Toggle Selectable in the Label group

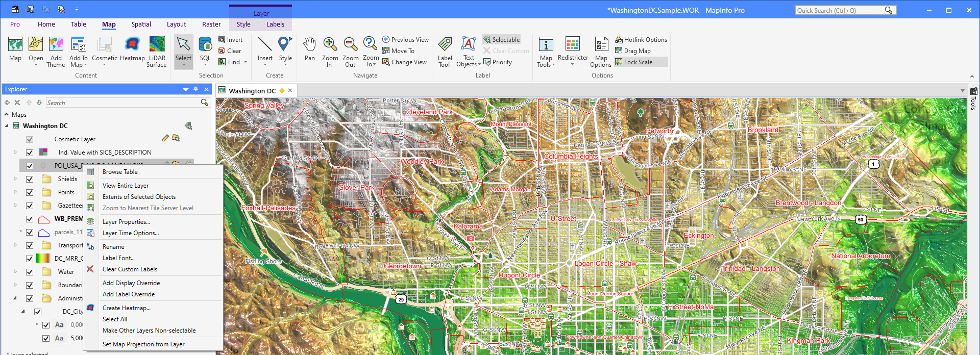(x=502, y=39)
